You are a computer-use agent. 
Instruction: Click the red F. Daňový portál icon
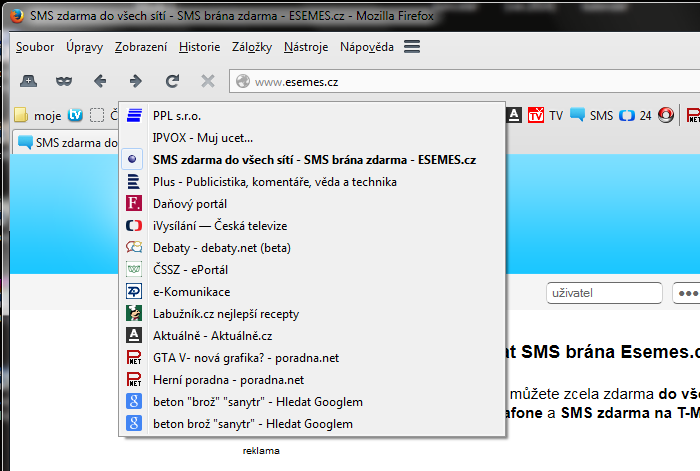click(134, 203)
